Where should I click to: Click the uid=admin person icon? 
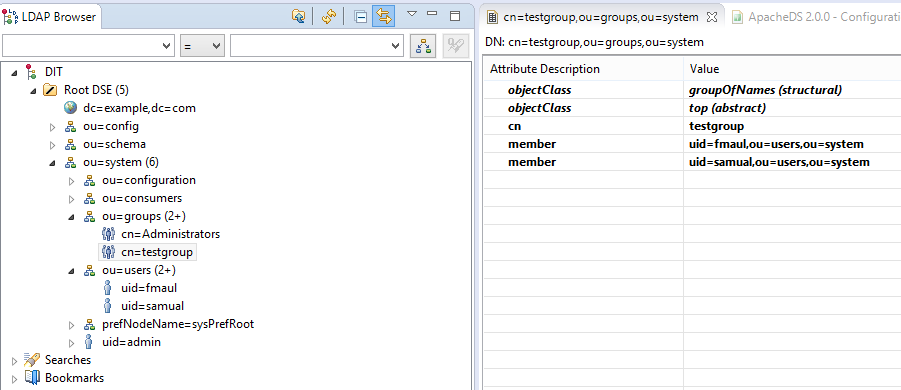click(x=88, y=342)
